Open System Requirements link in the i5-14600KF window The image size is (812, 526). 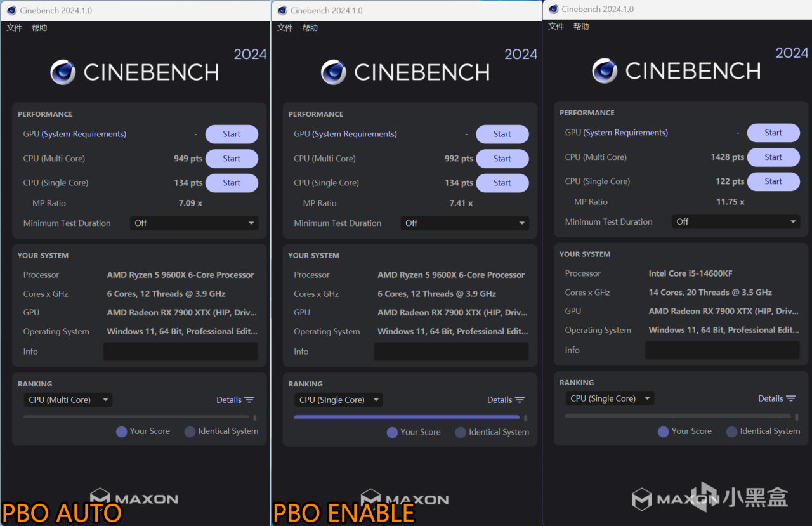(625, 133)
